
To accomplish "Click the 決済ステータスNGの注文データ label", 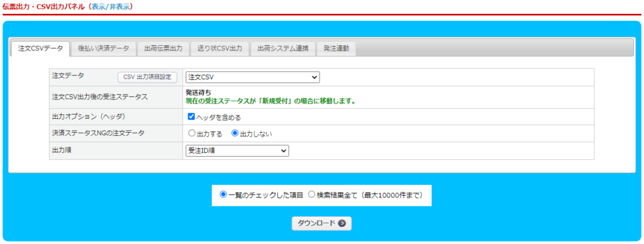I will point(98,133).
